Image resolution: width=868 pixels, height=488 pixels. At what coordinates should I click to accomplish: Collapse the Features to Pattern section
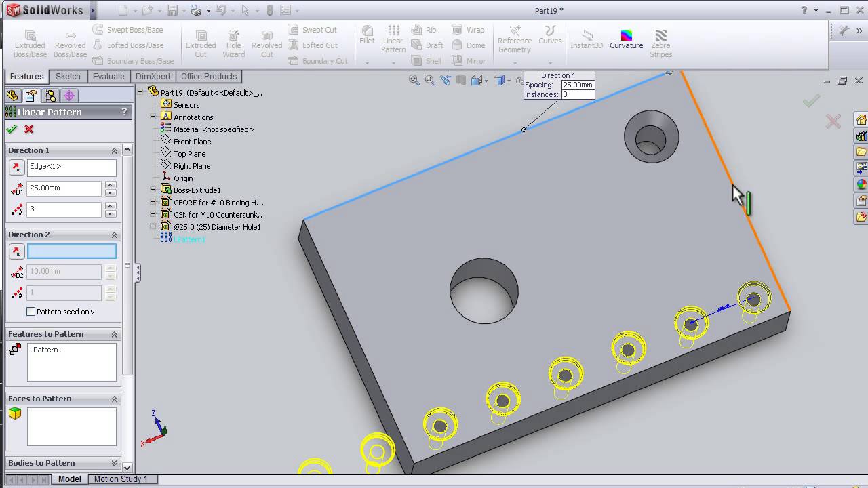pos(114,334)
